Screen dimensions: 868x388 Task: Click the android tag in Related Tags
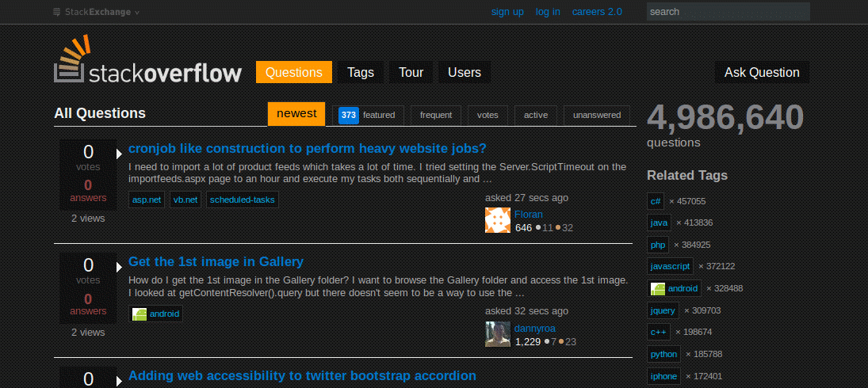point(674,288)
